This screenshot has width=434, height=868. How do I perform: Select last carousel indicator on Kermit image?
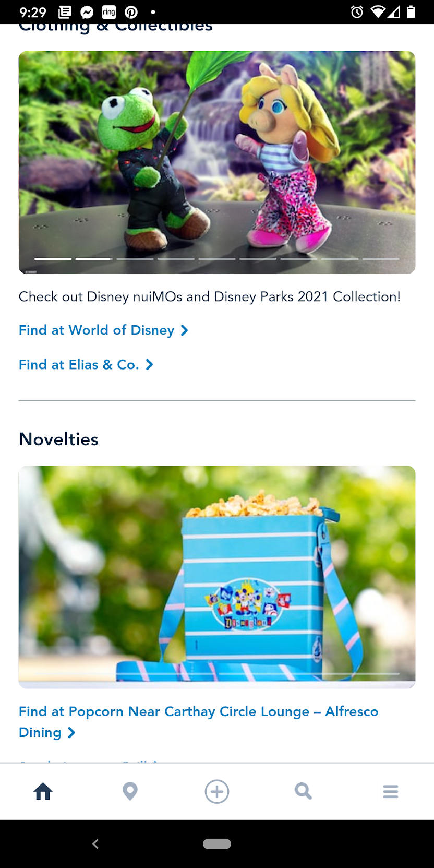[381, 258]
